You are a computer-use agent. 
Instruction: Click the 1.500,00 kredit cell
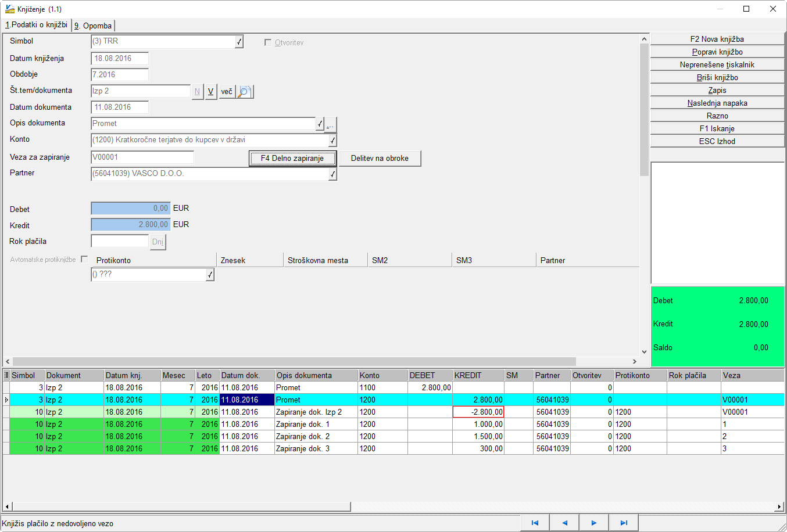point(478,436)
